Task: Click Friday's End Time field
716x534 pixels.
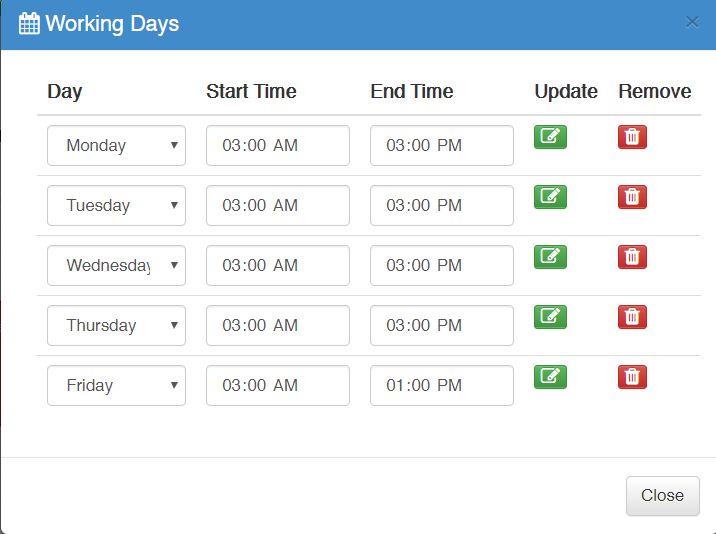Action: tap(441, 386)
